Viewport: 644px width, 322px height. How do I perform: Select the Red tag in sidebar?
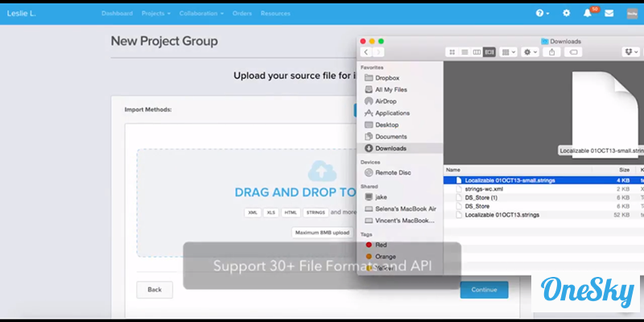[x=381, y=245]
